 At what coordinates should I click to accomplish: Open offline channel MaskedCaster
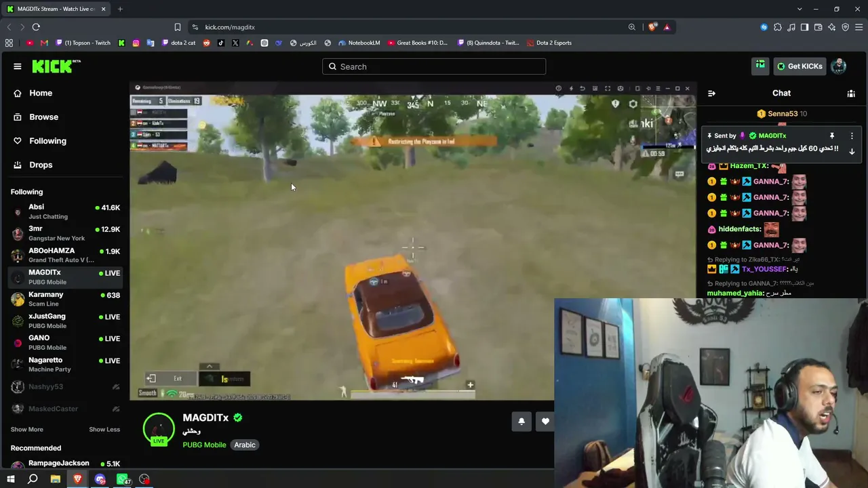[65, 409]
